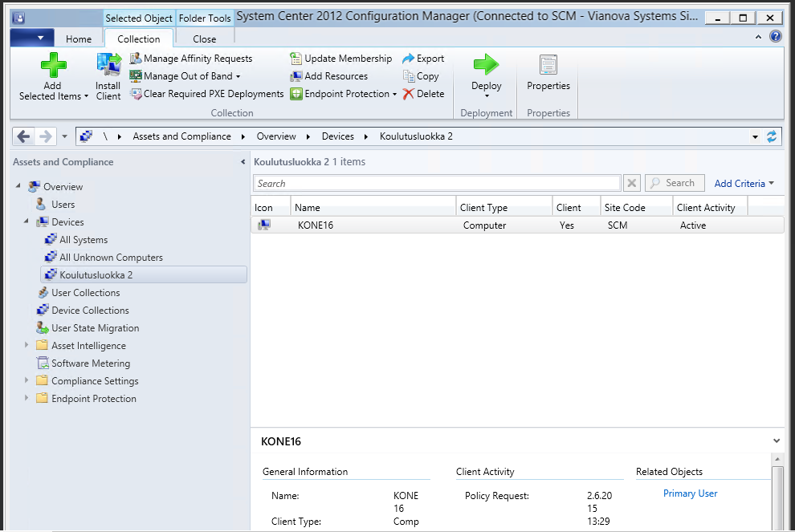The image size is (795, 532).
Task: Collapse the Overview tree node
Action: [x=18, y=186]
